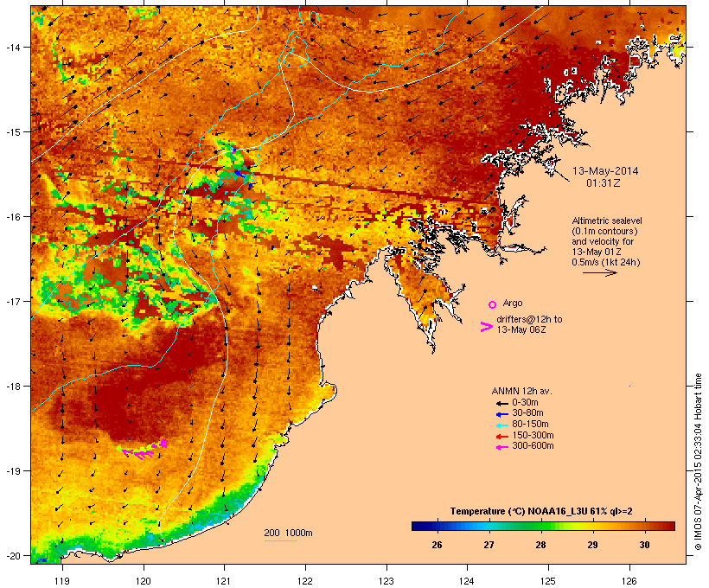
Task: Click the blue 30-80m arrow legend symbol
Action: 501,414
